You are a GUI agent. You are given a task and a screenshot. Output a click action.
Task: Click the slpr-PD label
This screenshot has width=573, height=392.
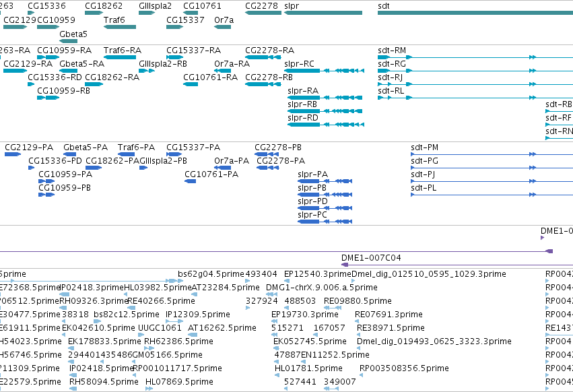313,201
